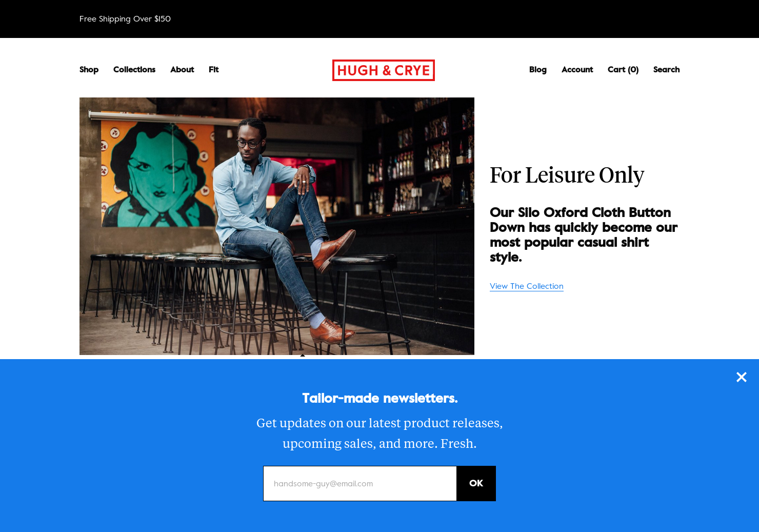Click the hero photo of the seated man
The height and width of the screenshot is (532, 759).
(277, 226)
